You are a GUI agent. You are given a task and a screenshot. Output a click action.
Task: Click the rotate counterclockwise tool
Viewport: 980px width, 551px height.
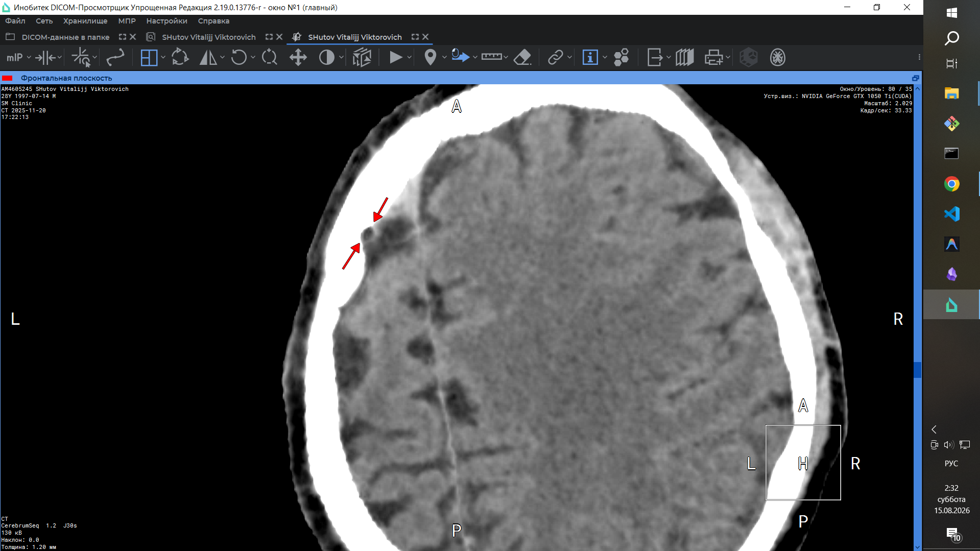pyautogui.click(x=238, y=57)
